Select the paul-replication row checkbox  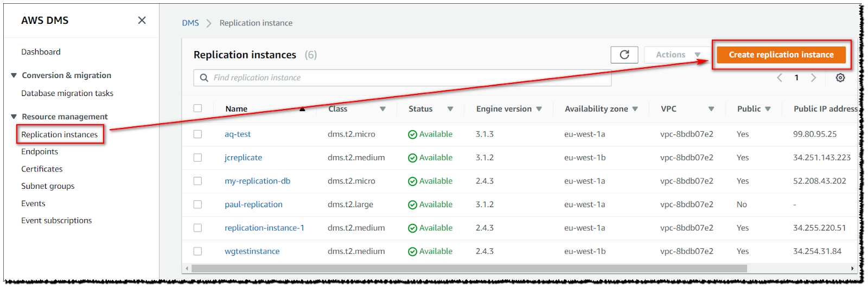197,204
